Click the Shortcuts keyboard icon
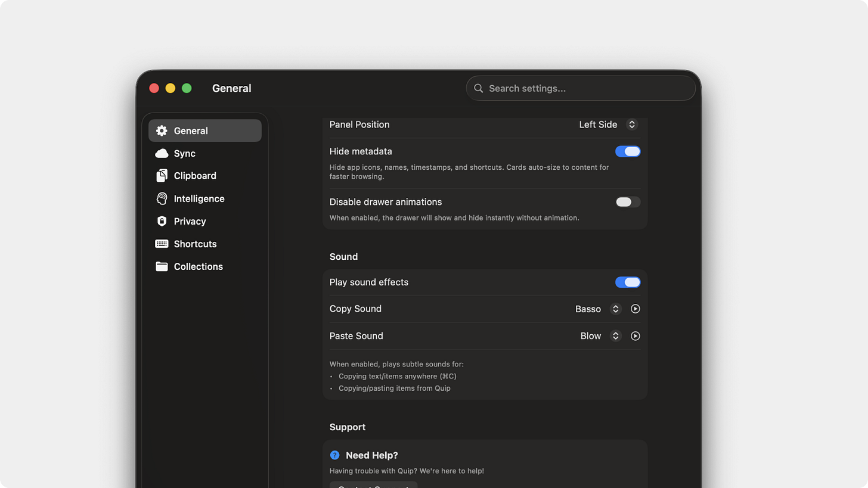 (x=162, y=244)
